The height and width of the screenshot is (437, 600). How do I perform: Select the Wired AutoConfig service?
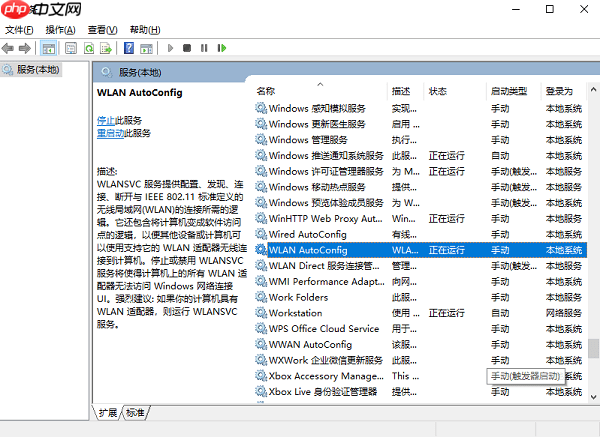pos(419,234)
